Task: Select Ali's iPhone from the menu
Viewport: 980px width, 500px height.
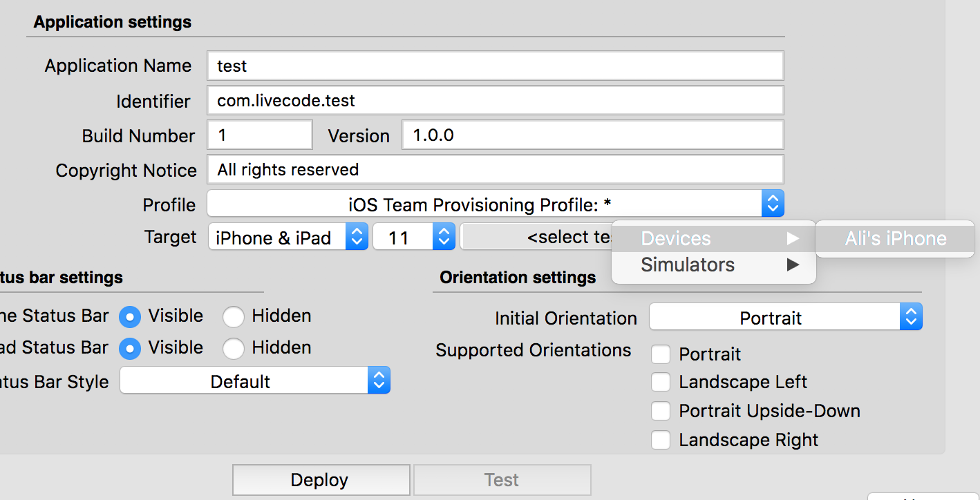Action: pos(895,238)
